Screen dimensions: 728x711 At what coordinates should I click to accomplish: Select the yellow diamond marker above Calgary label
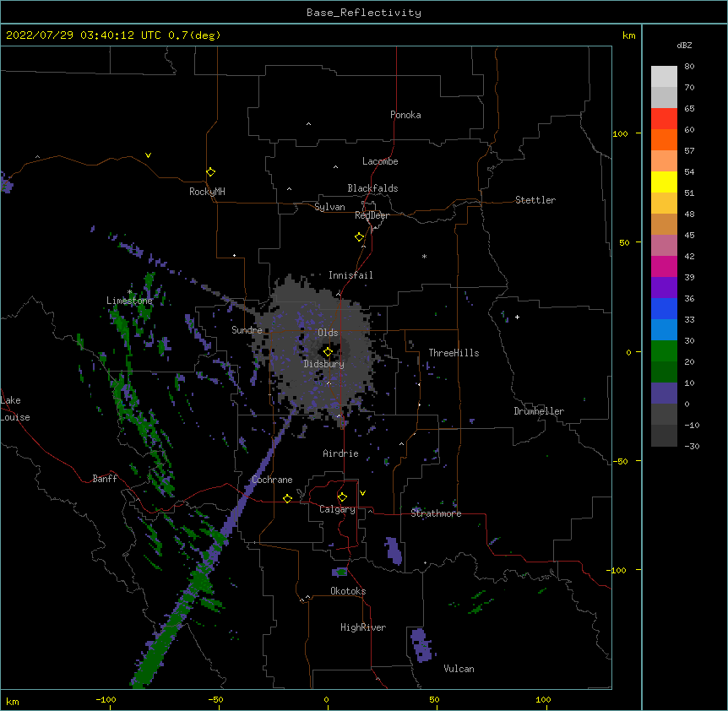coord(342,497)
